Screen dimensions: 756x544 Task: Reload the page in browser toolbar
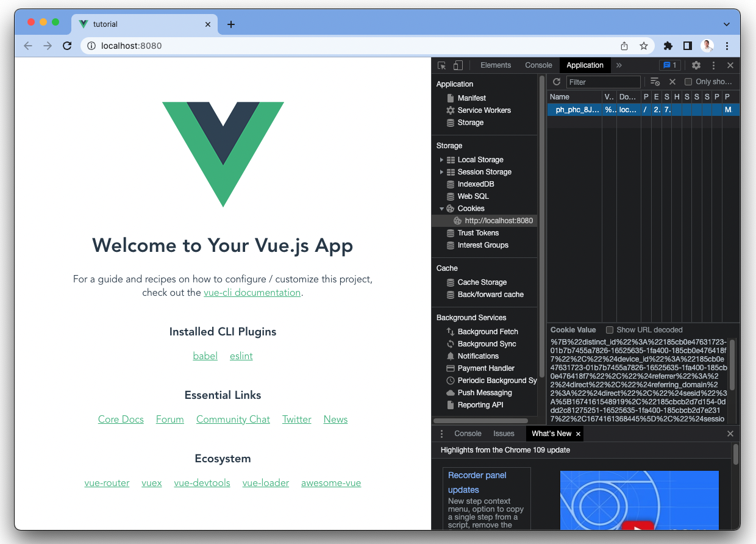tap(67, 46)
